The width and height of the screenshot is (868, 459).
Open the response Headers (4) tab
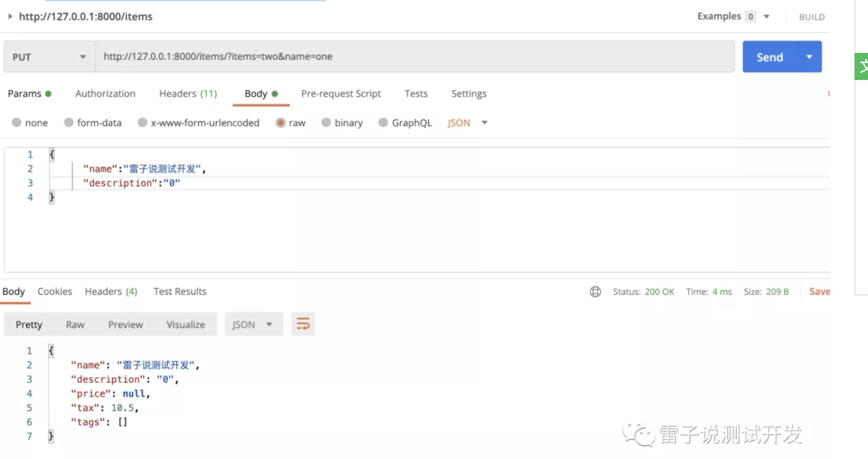click(x=111, y=292)
